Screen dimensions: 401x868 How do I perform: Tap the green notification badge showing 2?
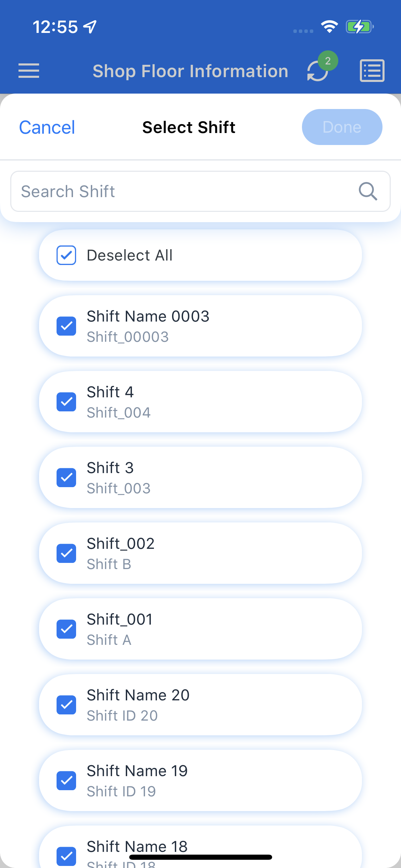click(328, 61)
